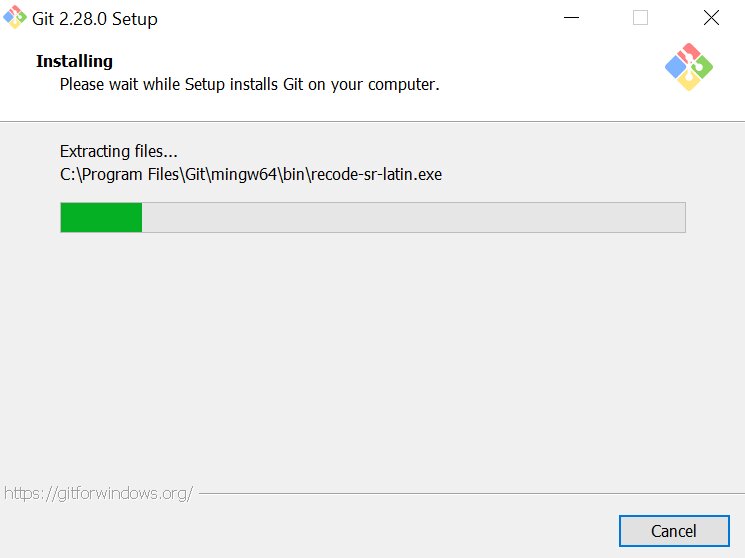The image size is (745, 558).
Task: Click 'Please wait while Setup installs Git' text
Action: point(249,85)
